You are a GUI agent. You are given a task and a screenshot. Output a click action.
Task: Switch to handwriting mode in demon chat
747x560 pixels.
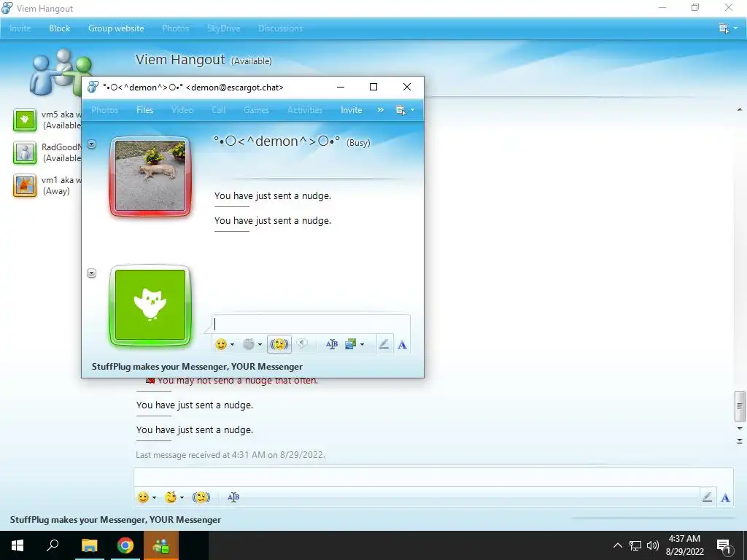point(384,344)
